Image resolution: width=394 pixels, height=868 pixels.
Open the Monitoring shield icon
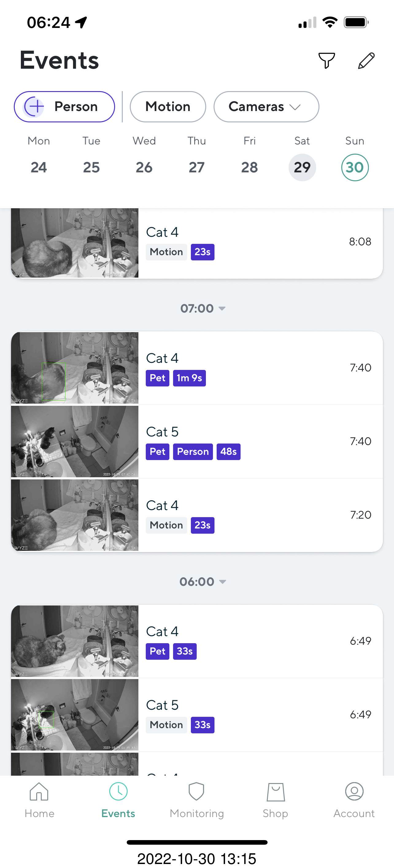pos(196,792)
